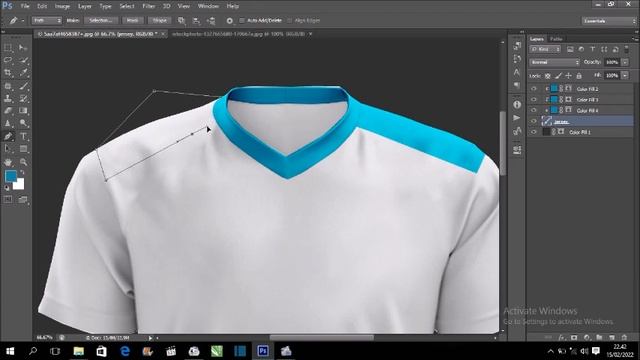Screen dimensions: 640x360
Task: Open the Essentials workspace dropdown
Action: tap(609, 21)
